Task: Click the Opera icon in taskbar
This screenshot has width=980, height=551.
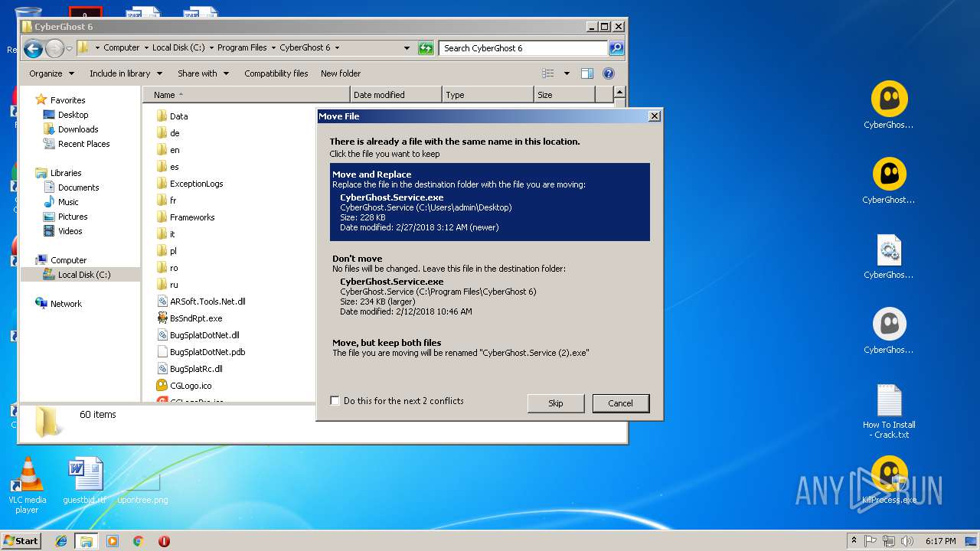Action: [x=164, y=541]
